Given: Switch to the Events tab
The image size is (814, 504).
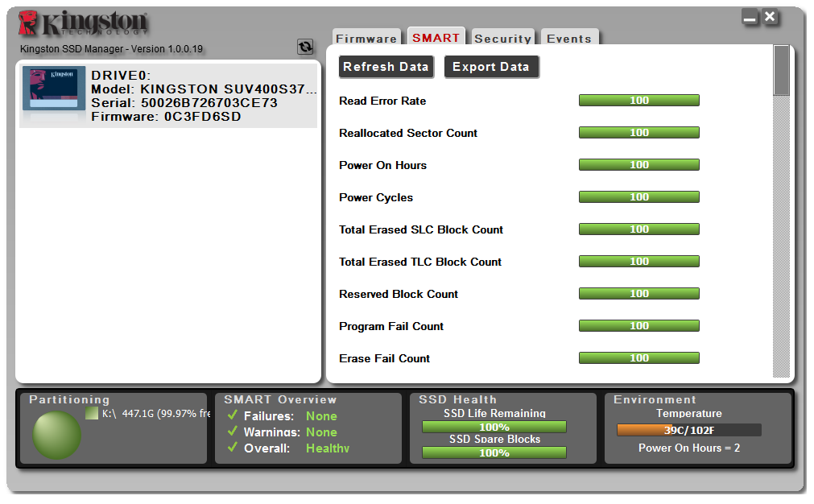Looking at the screenshot, I should pyautogui.click(x=569, y=37).
